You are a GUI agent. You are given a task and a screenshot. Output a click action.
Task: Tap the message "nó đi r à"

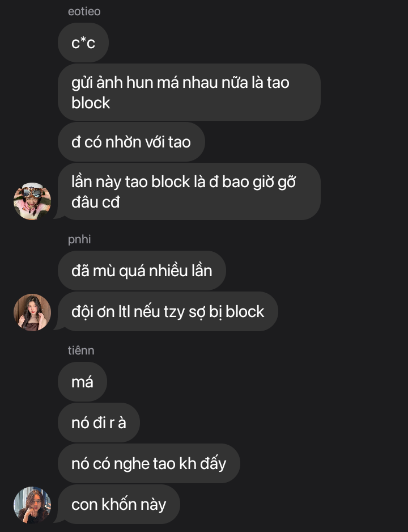[99, 423]
